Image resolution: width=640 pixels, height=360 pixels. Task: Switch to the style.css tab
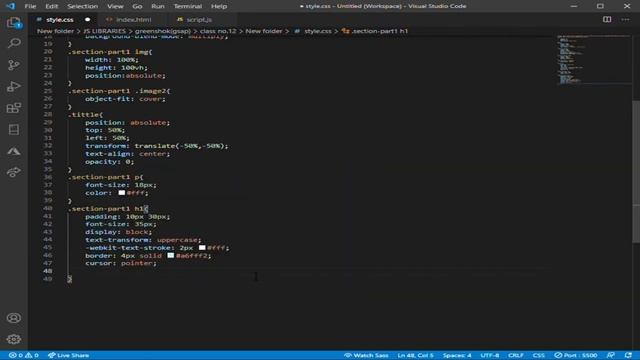(60, 20)
